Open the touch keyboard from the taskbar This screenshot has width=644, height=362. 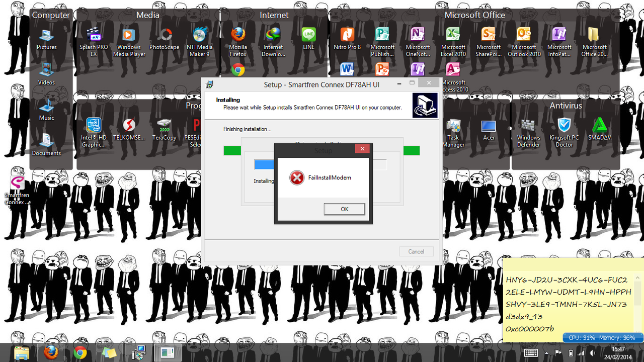pyautogui.click(x=531, y=352)
